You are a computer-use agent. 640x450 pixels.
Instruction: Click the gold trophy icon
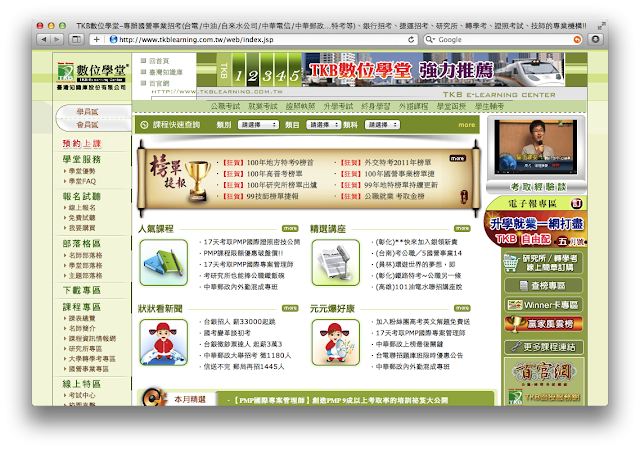click(x=198, y=180)
